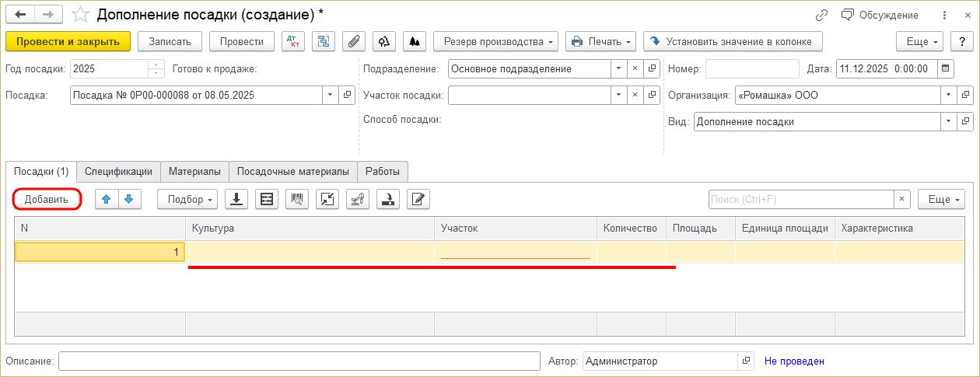Open the document structure icon
980x377 pixels.
(324, 41)
